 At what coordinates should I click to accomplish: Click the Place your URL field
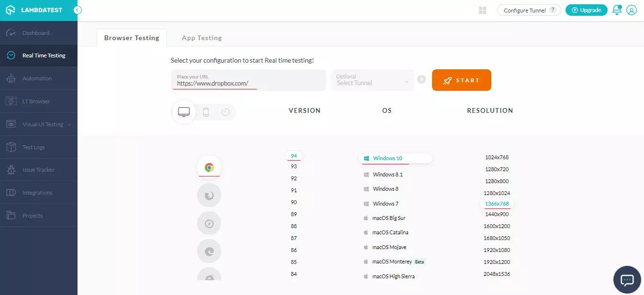pyautogui.click(x=248, y=80)
